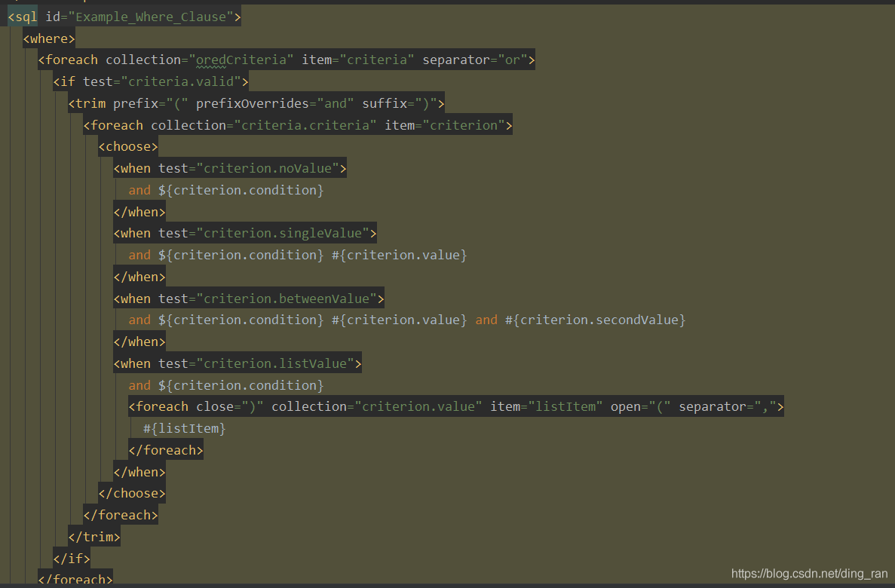Click the foreach oredCriteria collection line
The width and height of the screenshot is (895, 588).
pos(287,60)
